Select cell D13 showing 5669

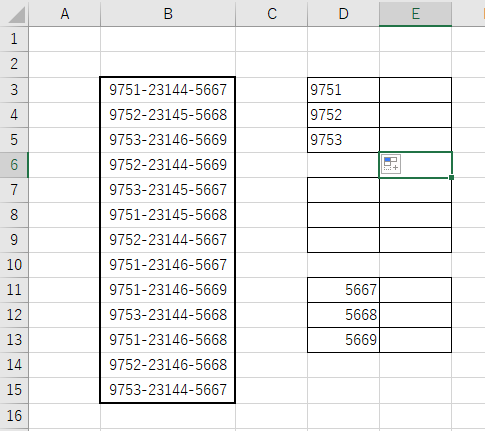pos(343,340)
